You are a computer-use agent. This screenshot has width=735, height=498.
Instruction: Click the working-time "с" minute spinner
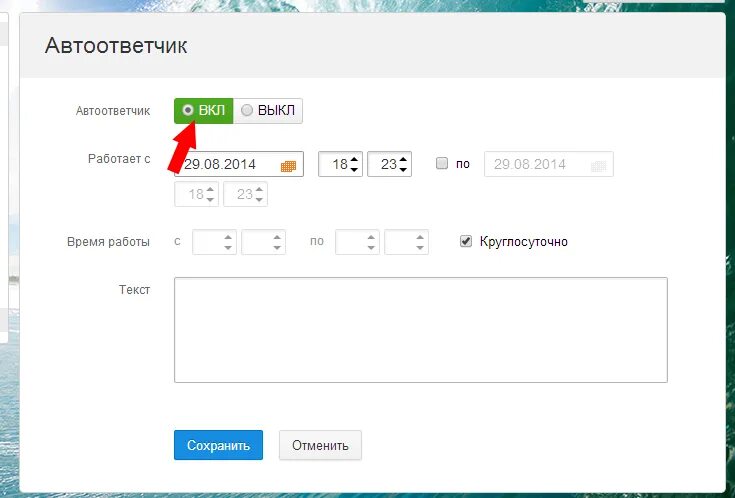pyautogui.click(x=263, y=242)
